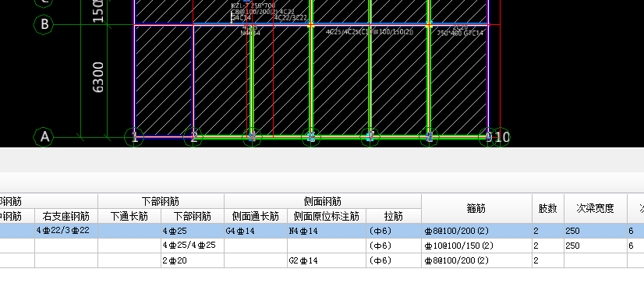
Task: Click the empty 侧面通长筋 cell in the 4⌀25/4⌀25 row
Action: tap(256, 246)
